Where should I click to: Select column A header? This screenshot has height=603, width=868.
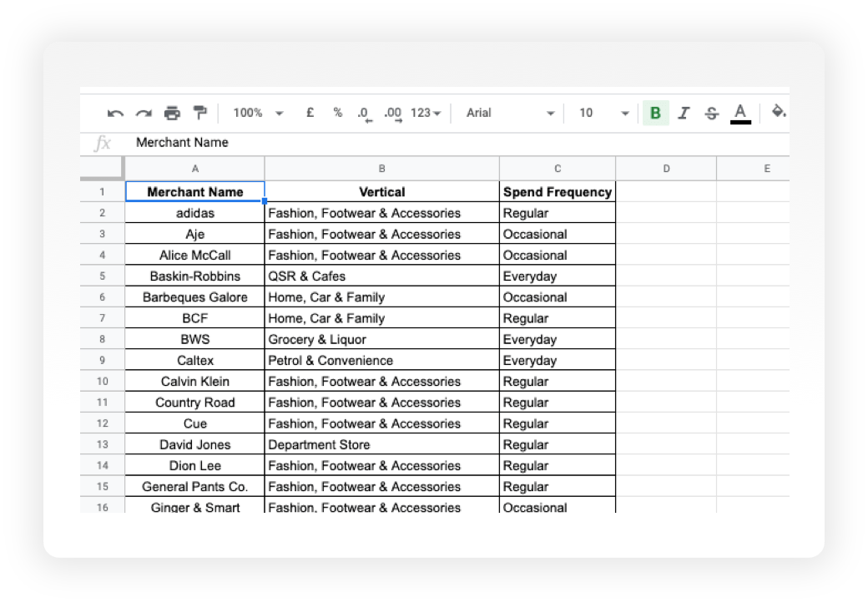pos(194,169)
